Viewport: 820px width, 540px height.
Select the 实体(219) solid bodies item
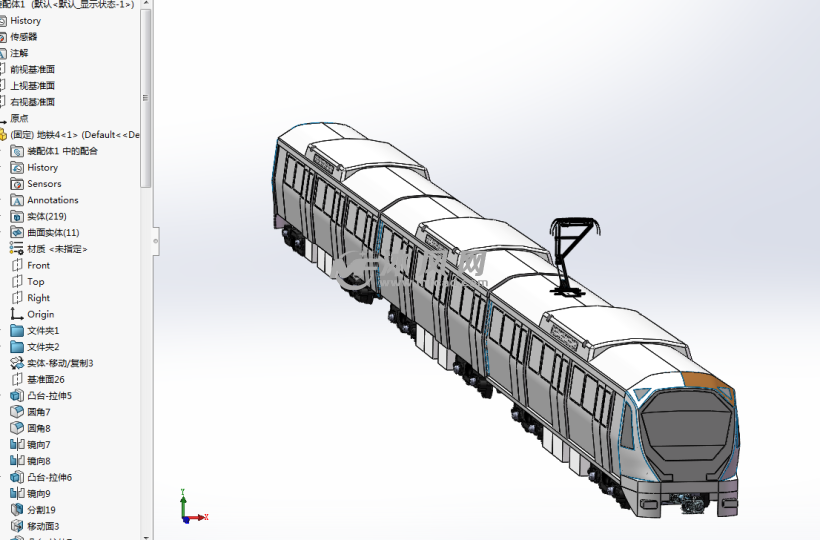(x=46, y=216)
